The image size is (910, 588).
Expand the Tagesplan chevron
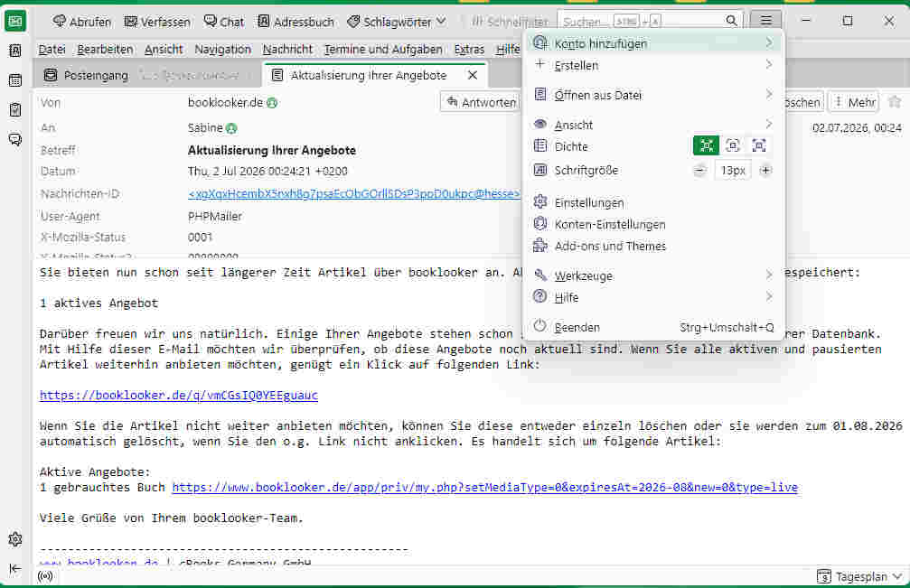[x=898, y=576]
